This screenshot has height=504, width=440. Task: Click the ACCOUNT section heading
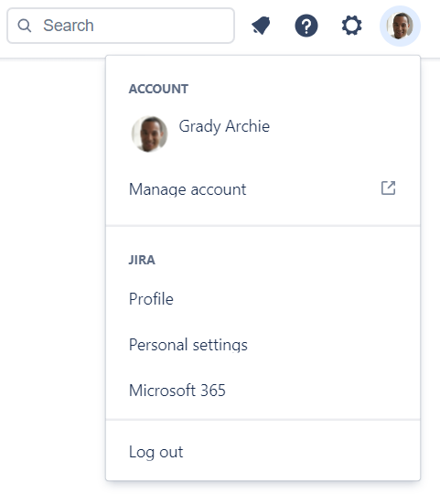158,89
